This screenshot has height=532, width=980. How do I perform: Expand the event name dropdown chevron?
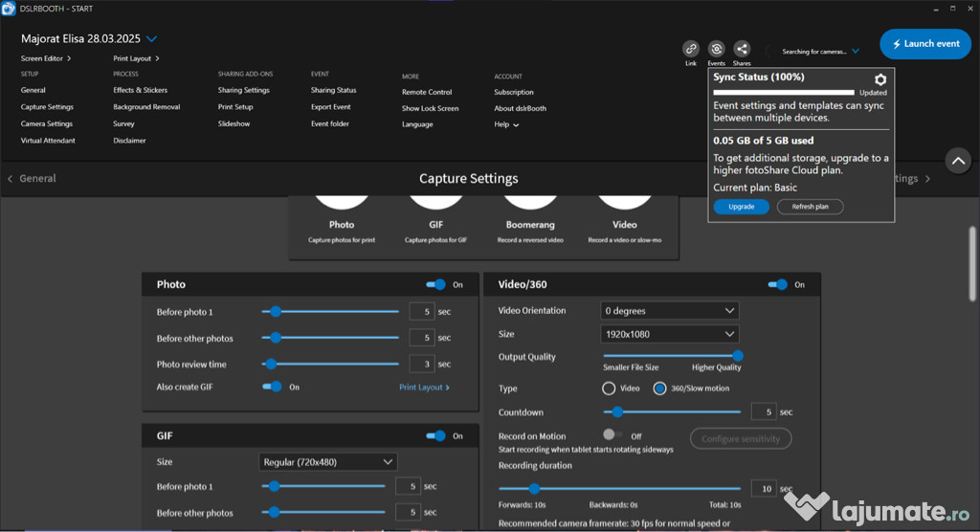151,39
